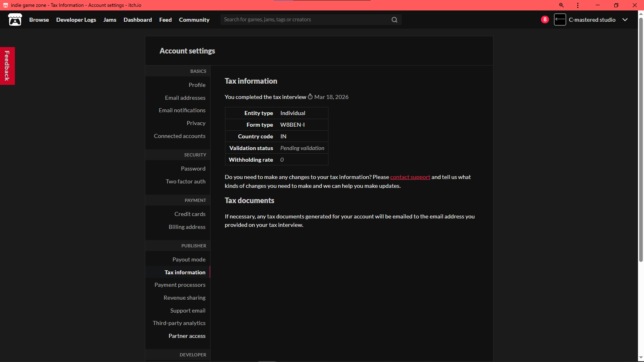This screenshot has height=362, width=644.
Task: Click the clock icon beside Mar 18, 2026
Action: pos(310,97)
